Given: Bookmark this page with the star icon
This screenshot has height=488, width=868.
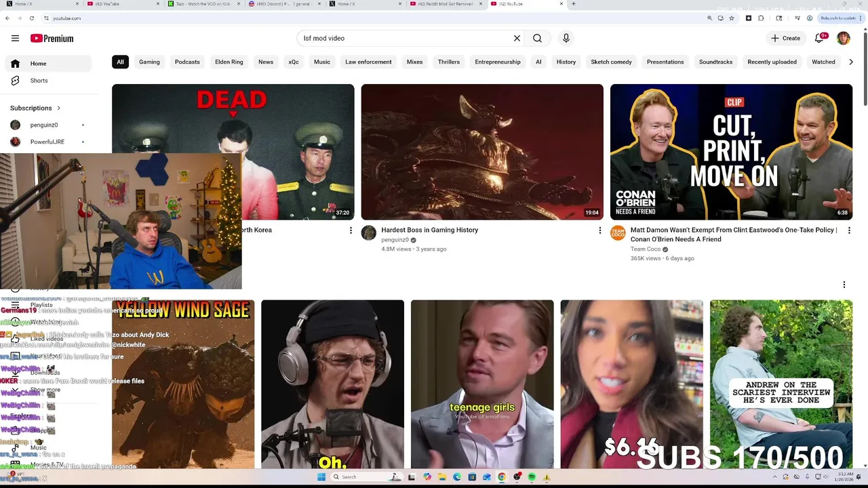Looking at the screenshot, I should point(732,18).
